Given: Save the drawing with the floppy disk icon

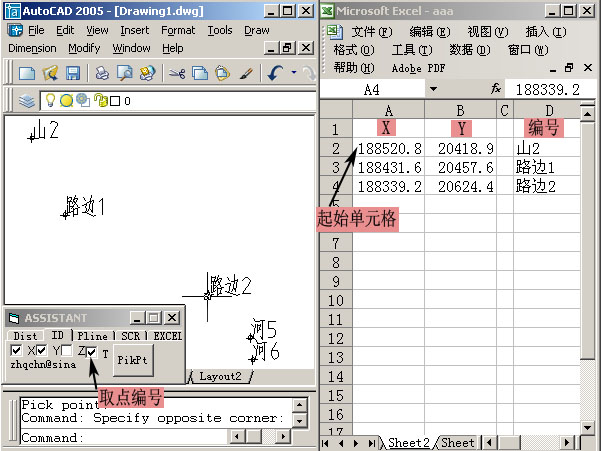Looking at the screenshot, I should (72, 73).
